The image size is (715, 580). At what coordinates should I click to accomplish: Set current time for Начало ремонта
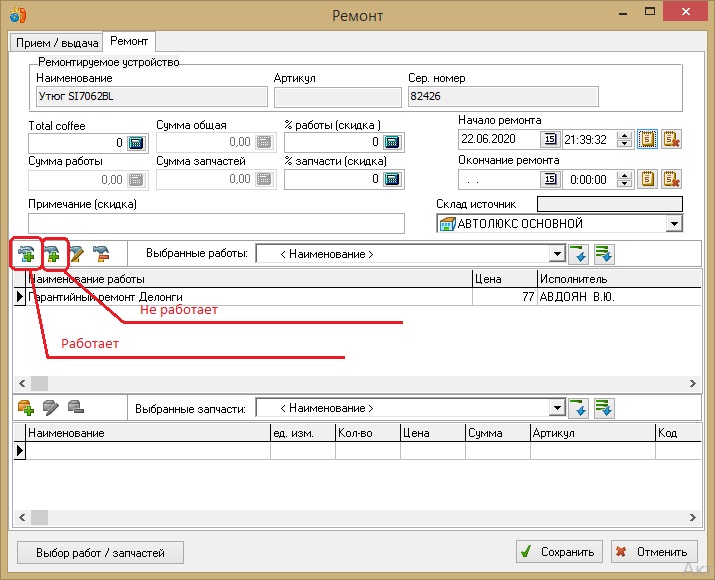click(648, 139)
